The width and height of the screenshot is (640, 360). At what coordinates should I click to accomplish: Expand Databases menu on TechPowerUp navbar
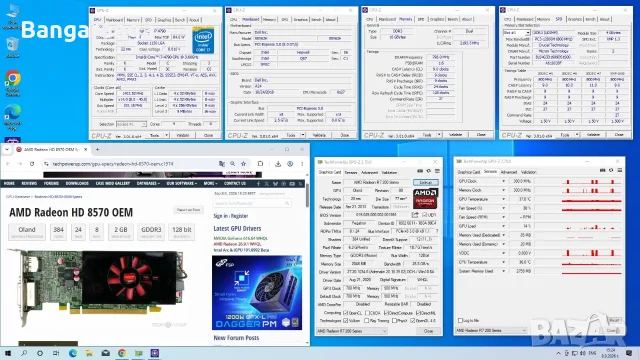148,184
